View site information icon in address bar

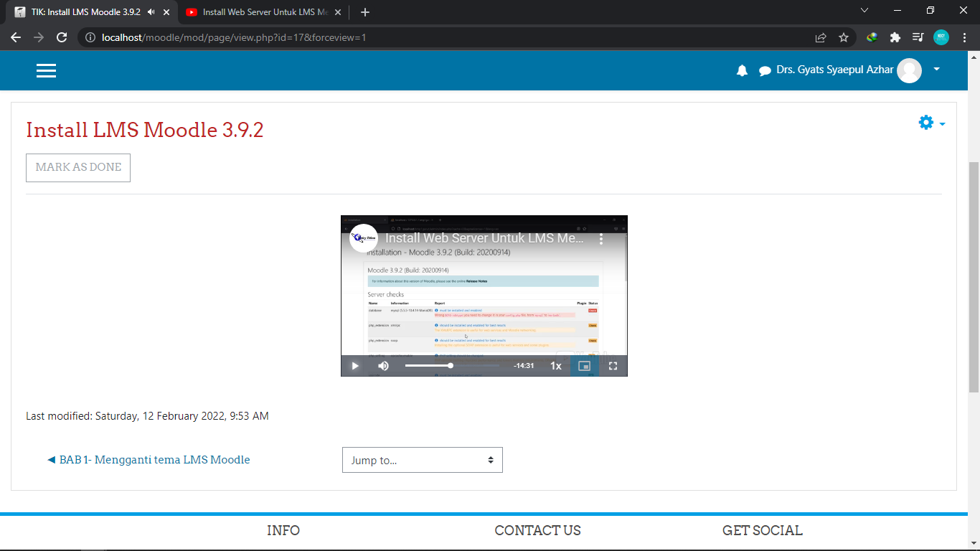click(90, 37)
